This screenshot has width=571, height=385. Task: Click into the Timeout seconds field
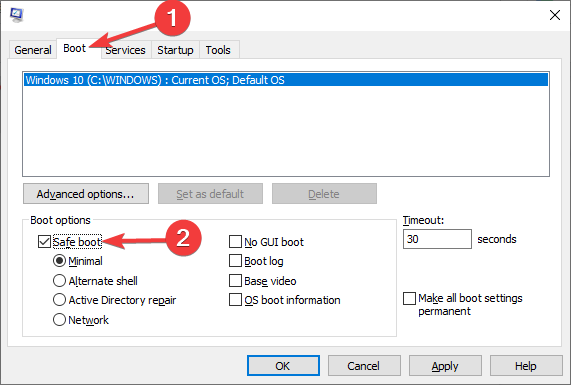pyautogui.click(x=437, y=239)
